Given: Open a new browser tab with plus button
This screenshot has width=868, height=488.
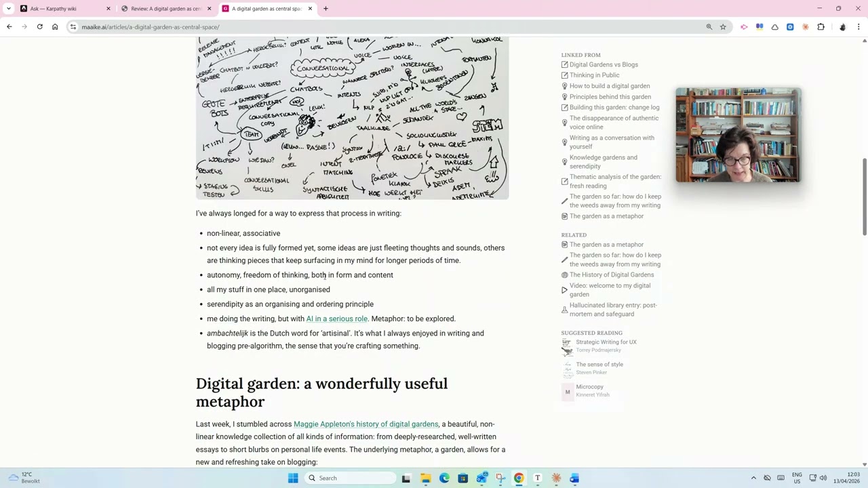Looking at the screenshot, I should 325,9.
